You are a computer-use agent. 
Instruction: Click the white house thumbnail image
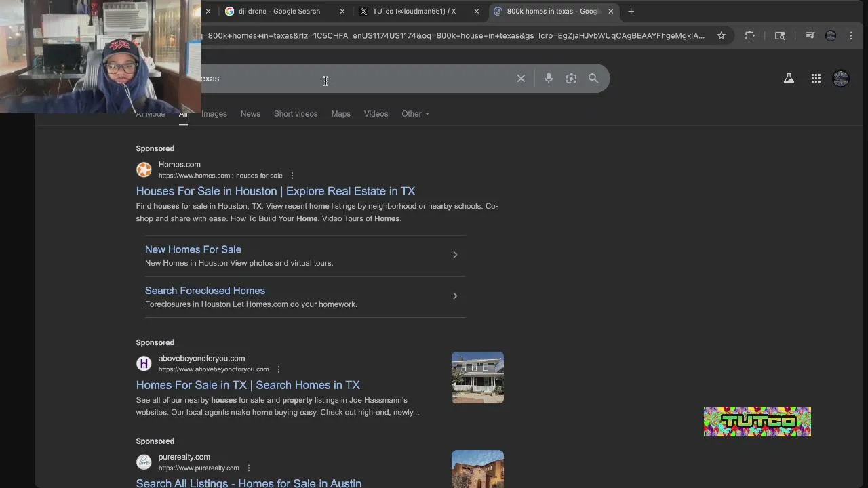pyautogui.click(x=477, y=378)
